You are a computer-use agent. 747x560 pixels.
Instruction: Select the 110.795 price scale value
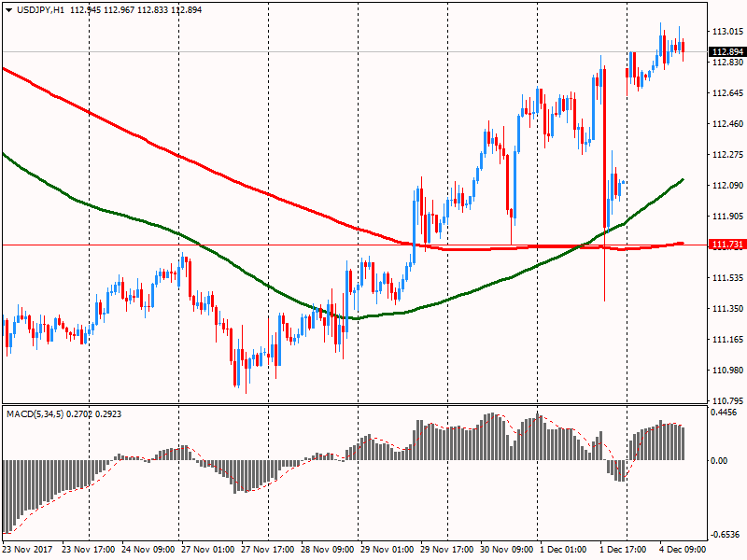coord(727,400)
